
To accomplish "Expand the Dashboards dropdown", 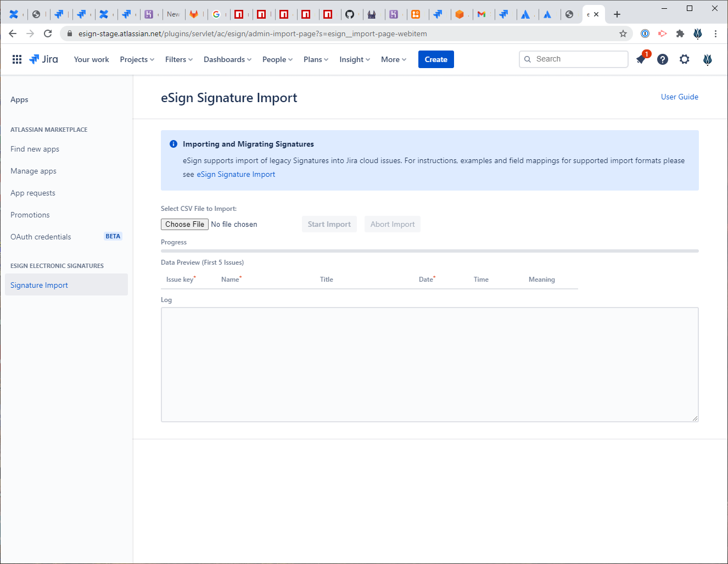I will tap(227, 59).
